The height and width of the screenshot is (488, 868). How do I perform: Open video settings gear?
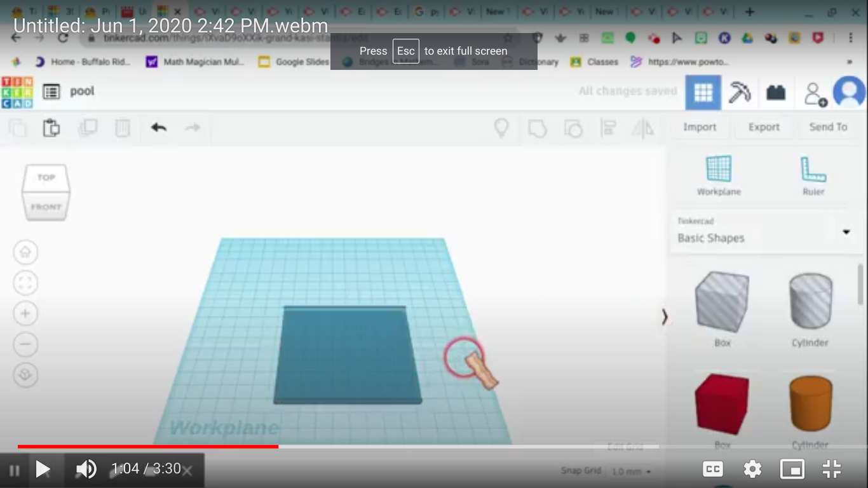pyautogui.click(x=752, y=470)
